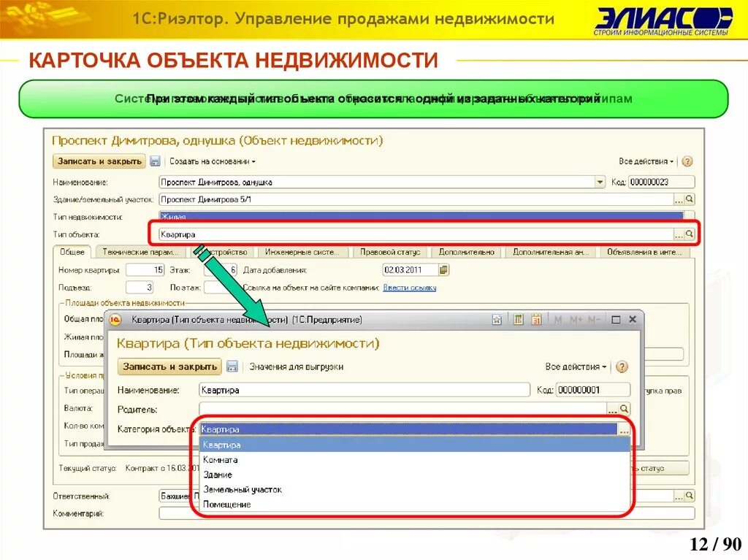Expand Наименование dropdown arrow in main form
The height and width of the screenshot is (560, 748).
point(600,182)
